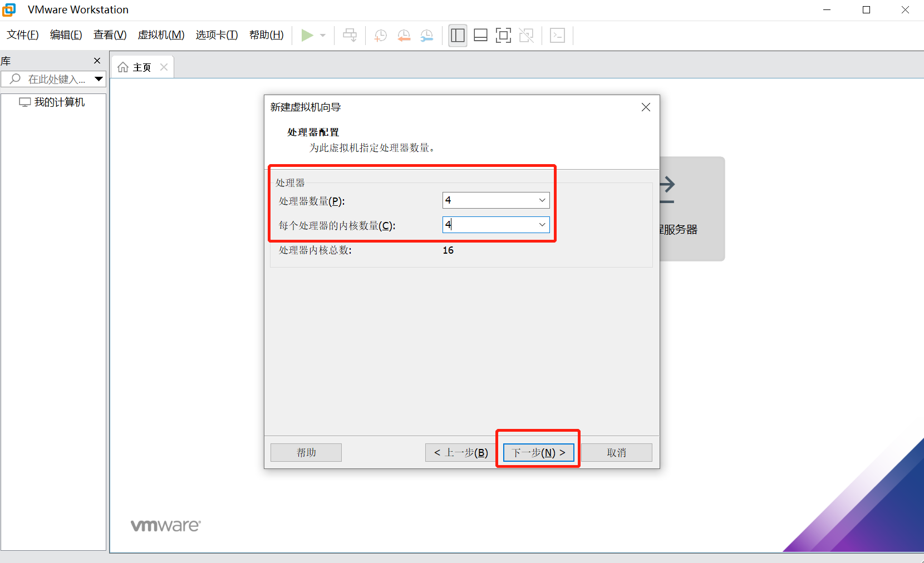Click the green power-on play icon
This screenshot has width=924, height=563.
(307, 36)
